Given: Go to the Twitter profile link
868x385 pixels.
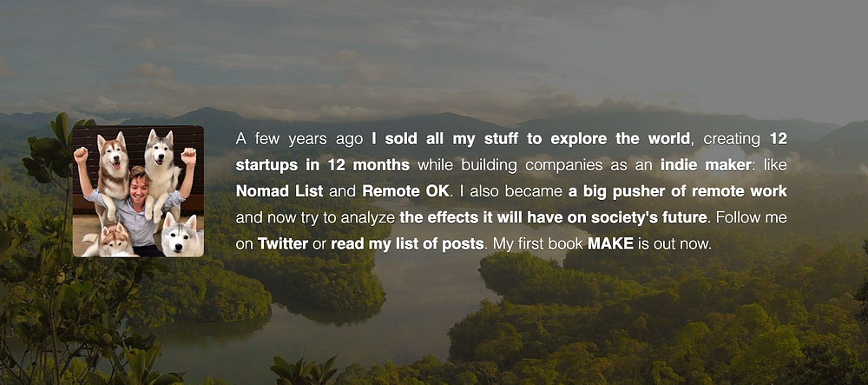Looking at the screenshot, I should tap(282, 244).
